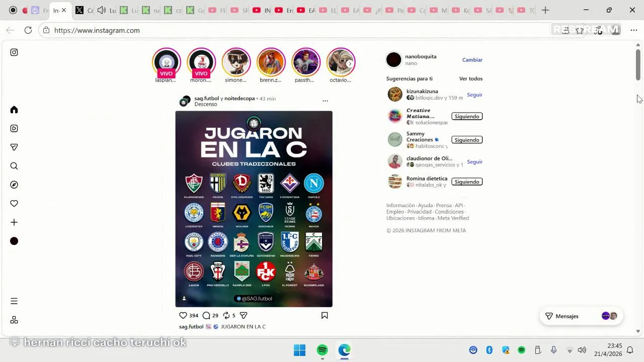This screenshot has width=644, height=362.
Task: Click the Descenso audio label
Action: pyautogui.click(x=206, y=104)
